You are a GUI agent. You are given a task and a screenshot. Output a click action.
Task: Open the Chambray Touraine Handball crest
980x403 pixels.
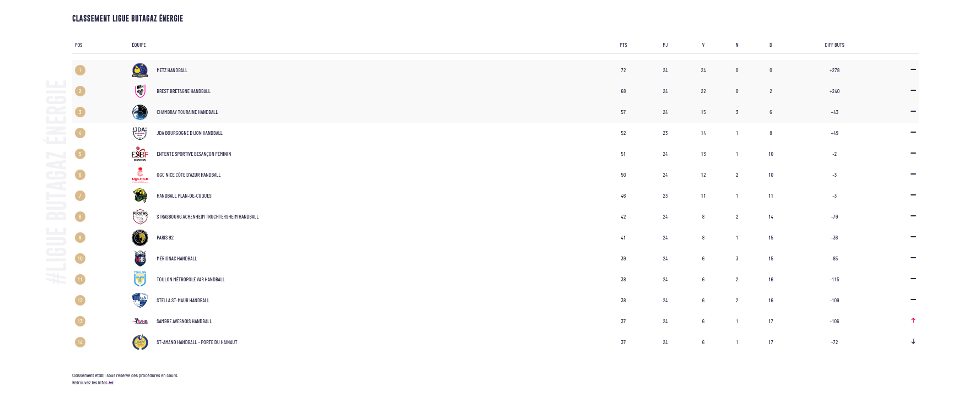coord(140,112)
